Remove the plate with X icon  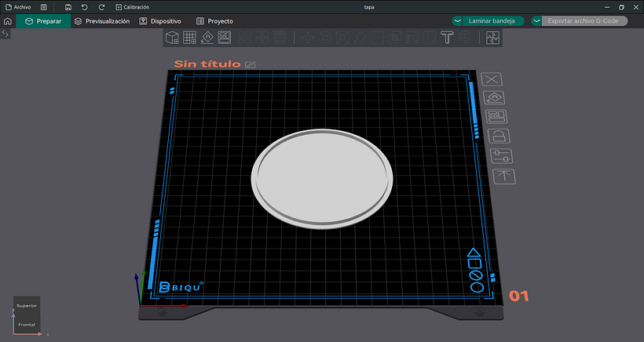(492, 79)
